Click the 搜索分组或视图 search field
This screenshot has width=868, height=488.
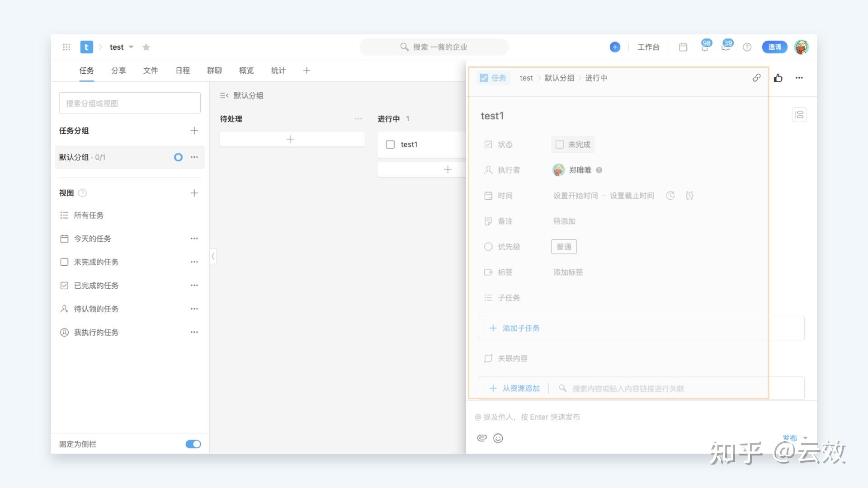[130, 103]
